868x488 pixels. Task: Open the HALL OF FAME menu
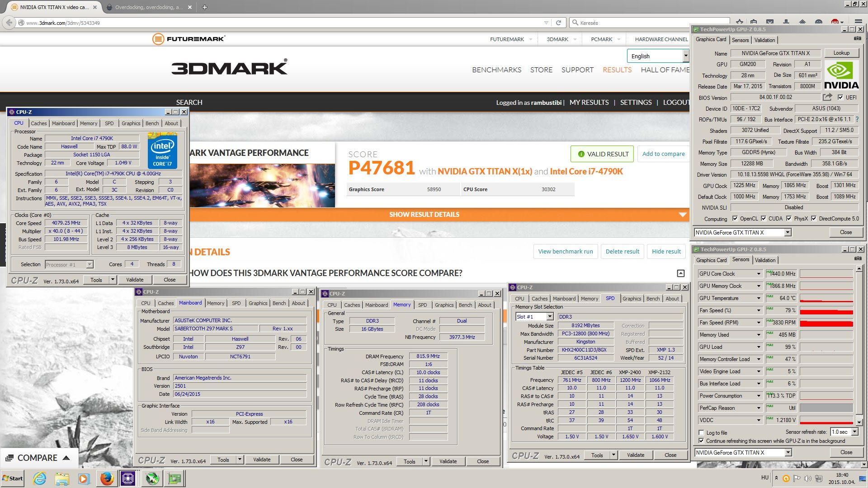coord(665,70)
